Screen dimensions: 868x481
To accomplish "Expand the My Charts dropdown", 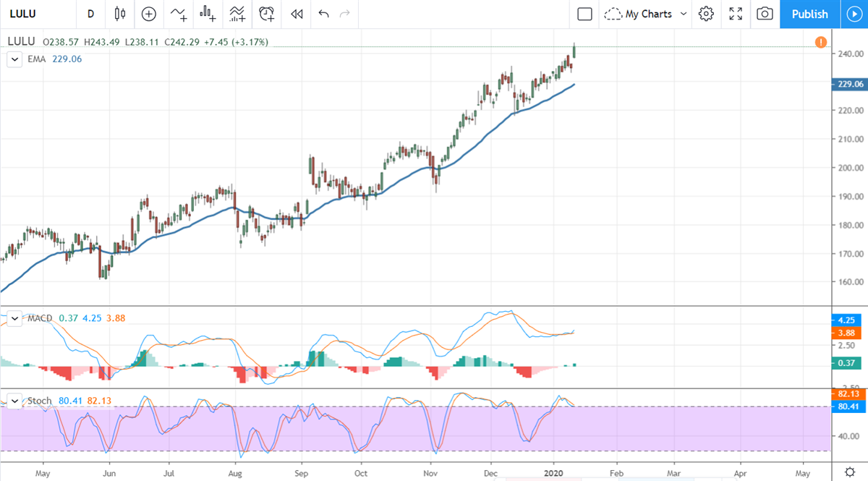I will tap(684, 14).
